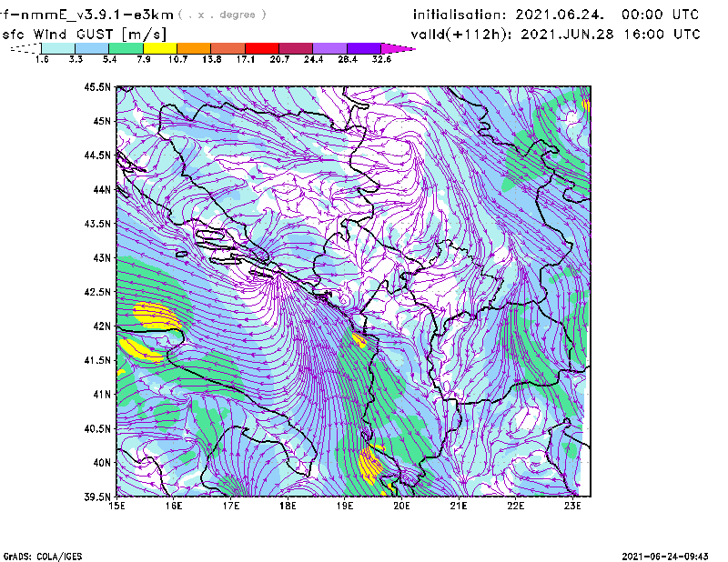Image resolution: width=728 pixels, height=562 pixels.
Task: Click the 39.5N latitude label
Action: [x=97, y=497]
